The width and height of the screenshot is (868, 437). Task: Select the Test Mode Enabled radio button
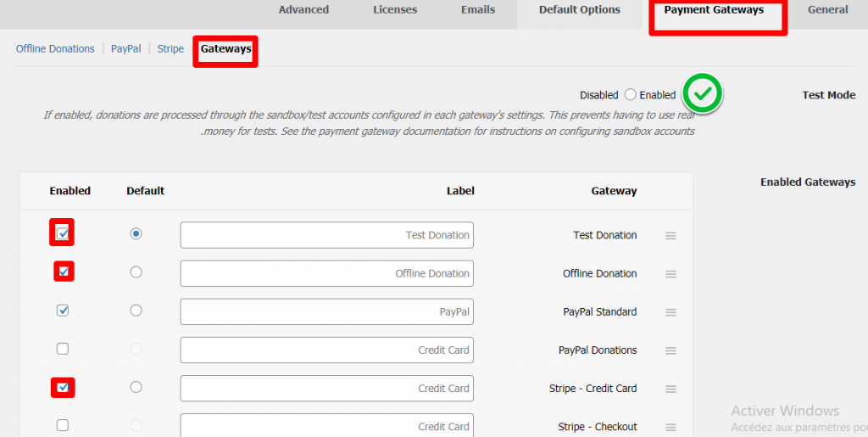630,95
